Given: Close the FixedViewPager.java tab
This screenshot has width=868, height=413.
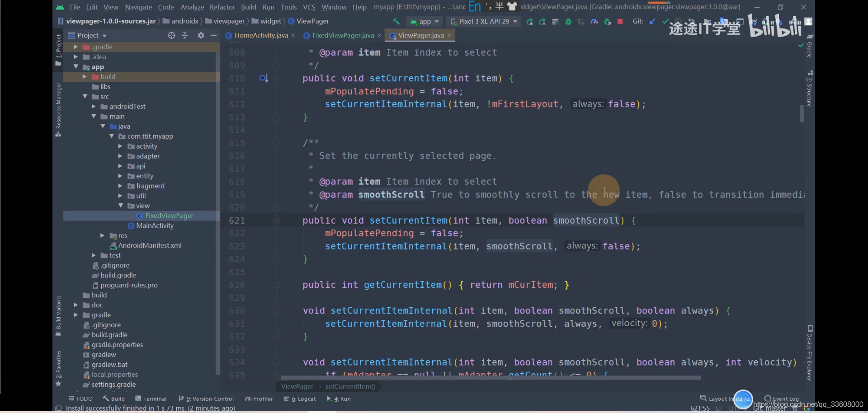Looking at the screenshot, I should coord(379,36).
